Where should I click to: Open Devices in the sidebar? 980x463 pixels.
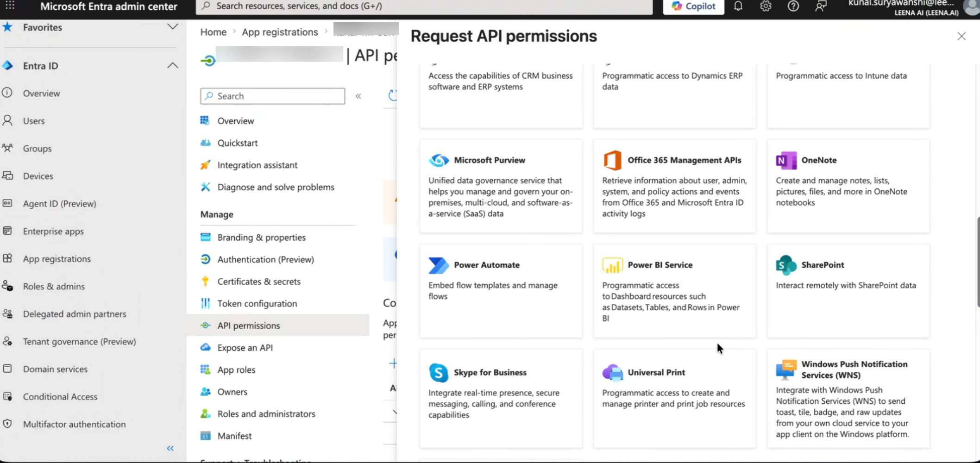pyautogui.click(x=38, y=176)
